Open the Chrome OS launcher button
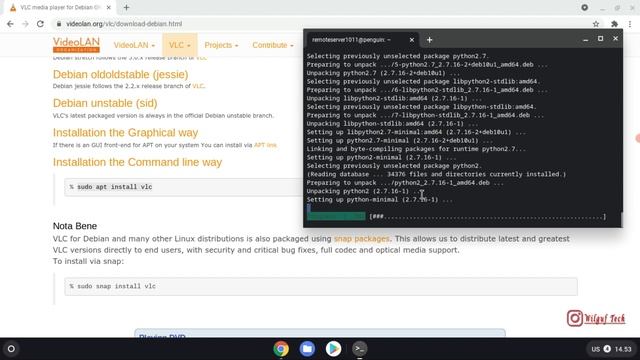 click(x=11, y=349)
